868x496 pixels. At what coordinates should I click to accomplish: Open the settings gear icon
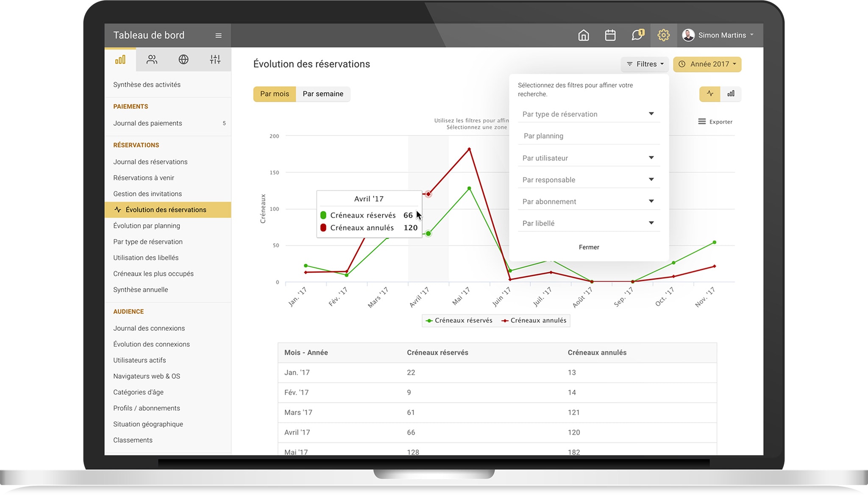pos(663,35)
